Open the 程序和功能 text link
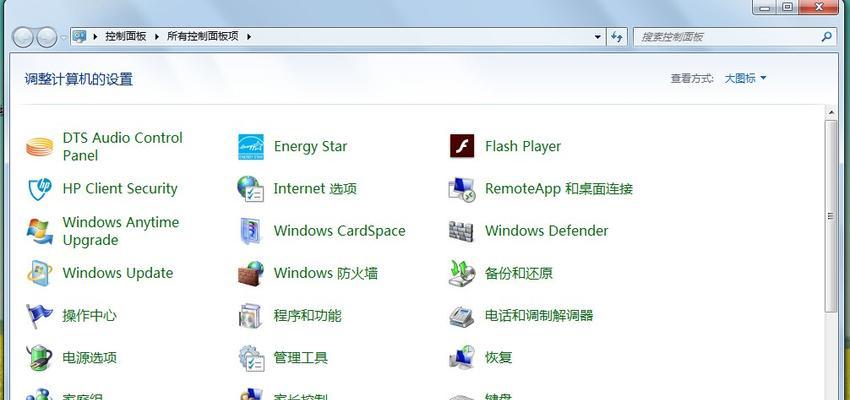The image size is (850, 400). pyautogui.click(x=307, y=315)
